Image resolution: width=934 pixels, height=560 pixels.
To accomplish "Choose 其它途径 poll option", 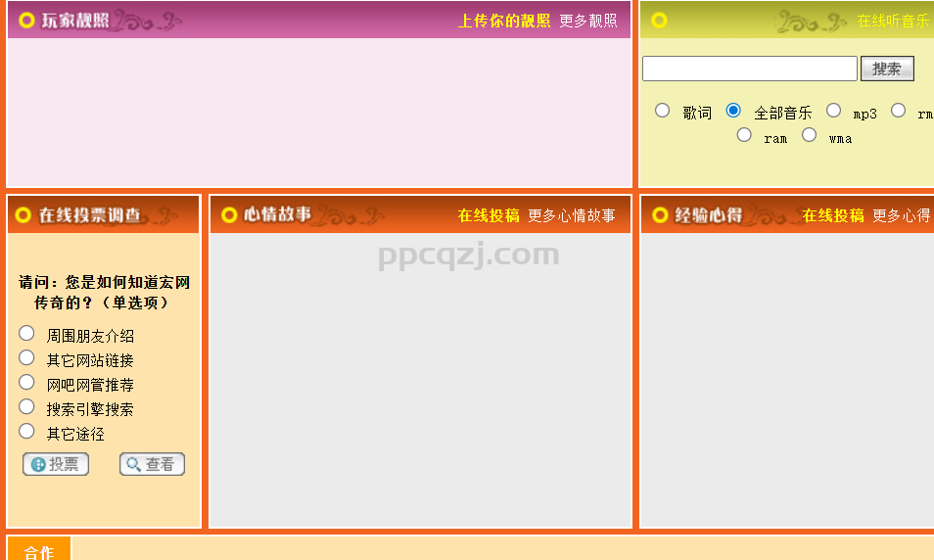I will coord(27,432).
